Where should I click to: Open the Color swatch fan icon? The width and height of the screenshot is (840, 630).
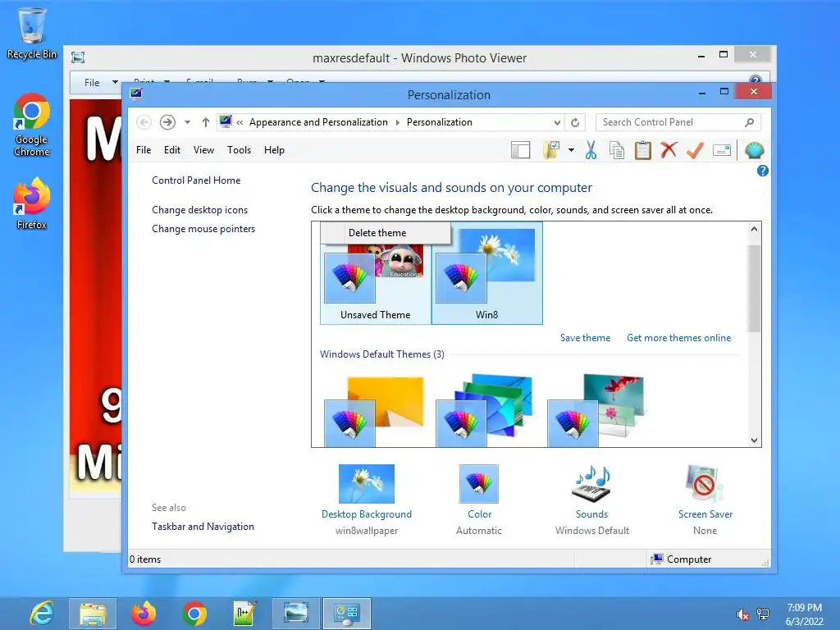(479, 484)
